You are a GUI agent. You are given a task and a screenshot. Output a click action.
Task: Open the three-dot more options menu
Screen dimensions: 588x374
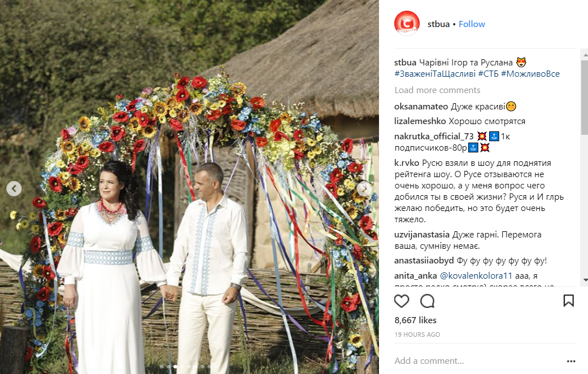[x=570, y=361]
